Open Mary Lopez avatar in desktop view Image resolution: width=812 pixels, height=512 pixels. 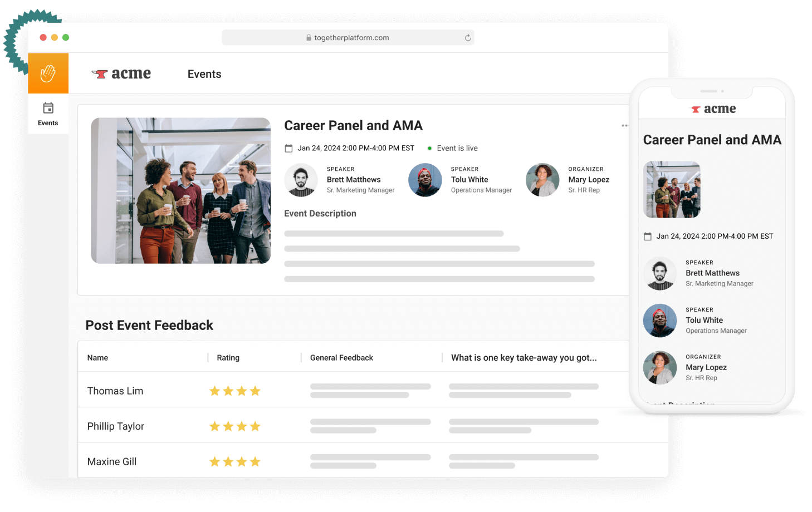pos(542,180)
